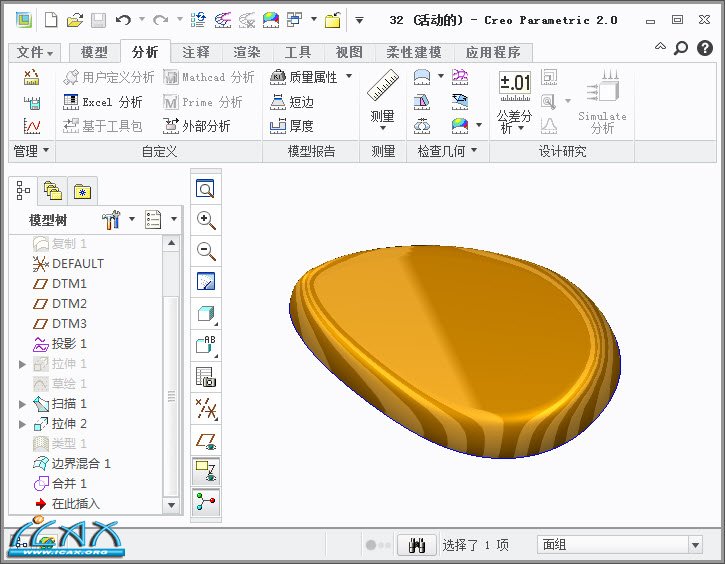Click the Excel 分析 button
Screen dimensions: 725x564
[102, 102]
